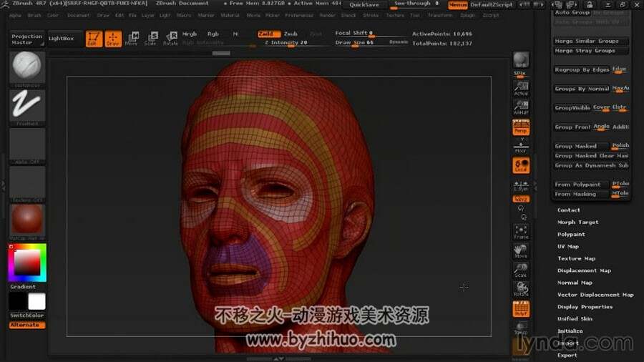
Task: Enable M material mode
Action: 235,34
